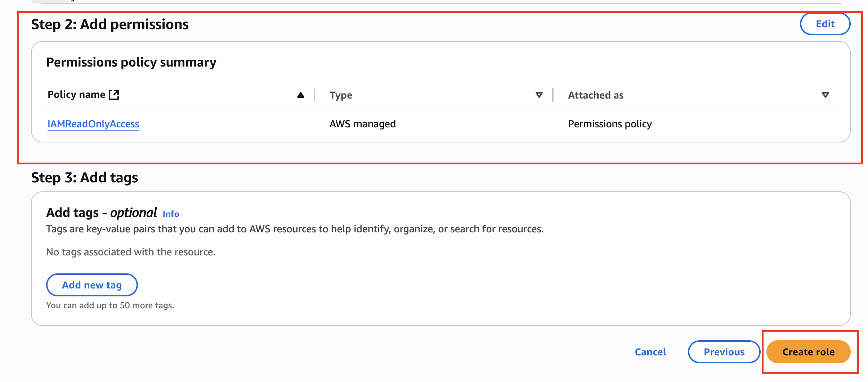Viewport: 868px width, 382px height.
Task: Select the AWS managed cell
Action: (x=362, y=124)
